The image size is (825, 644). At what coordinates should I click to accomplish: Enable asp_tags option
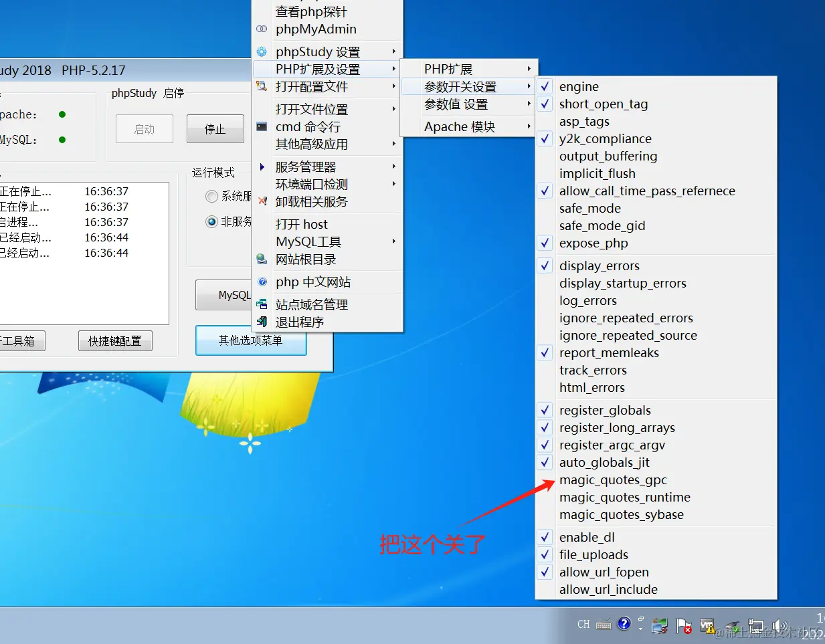[x=656, y=121]
